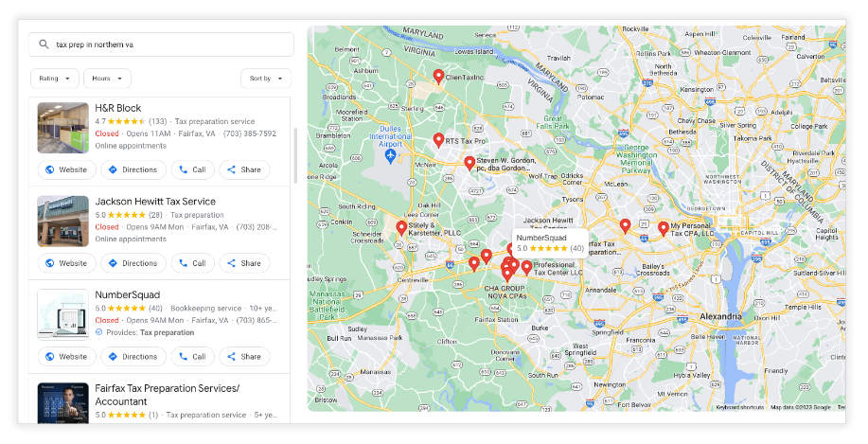Click the Dulles International Airport icon
Screen dimensions: 868x444
tap(390, 155)
